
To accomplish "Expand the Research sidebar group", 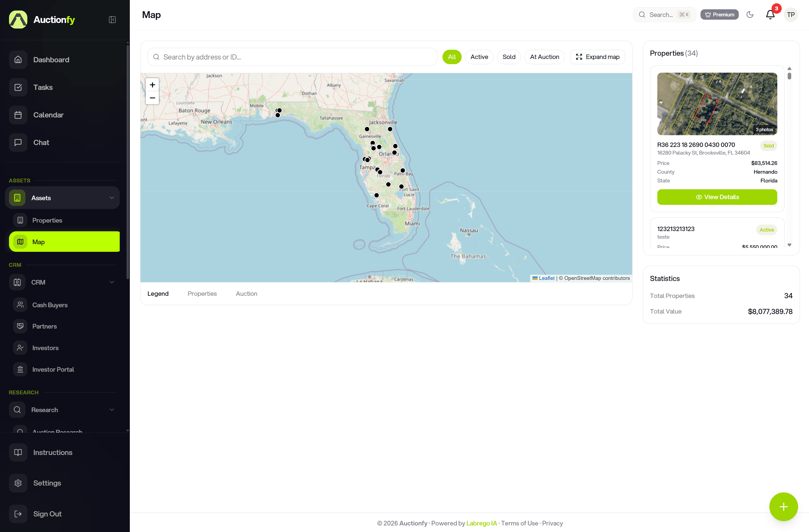I will (x=112, y=410).
